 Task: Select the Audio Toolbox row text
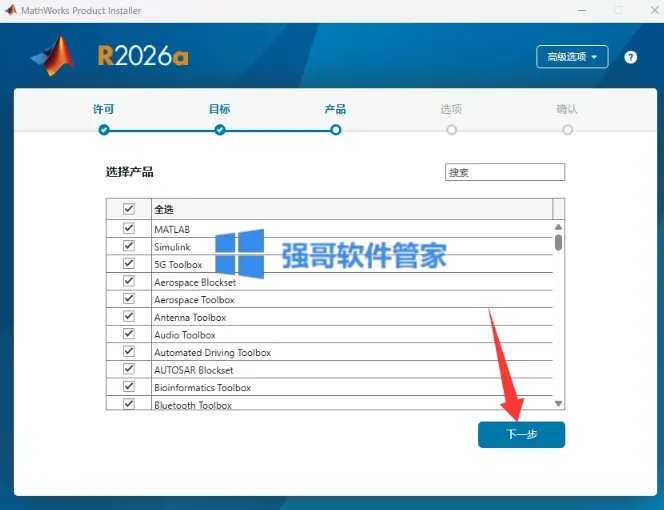pyautogui.click(x=185, y=335)
